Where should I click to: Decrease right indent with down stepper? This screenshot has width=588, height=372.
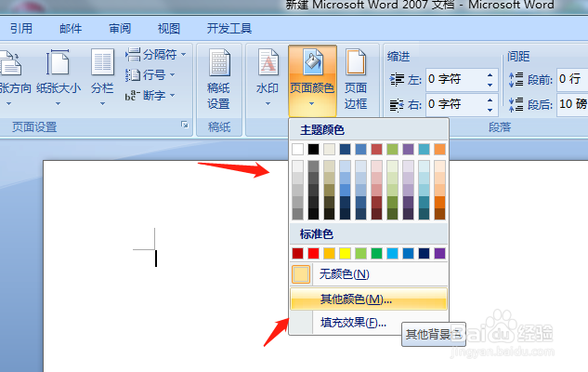(490, 110)
